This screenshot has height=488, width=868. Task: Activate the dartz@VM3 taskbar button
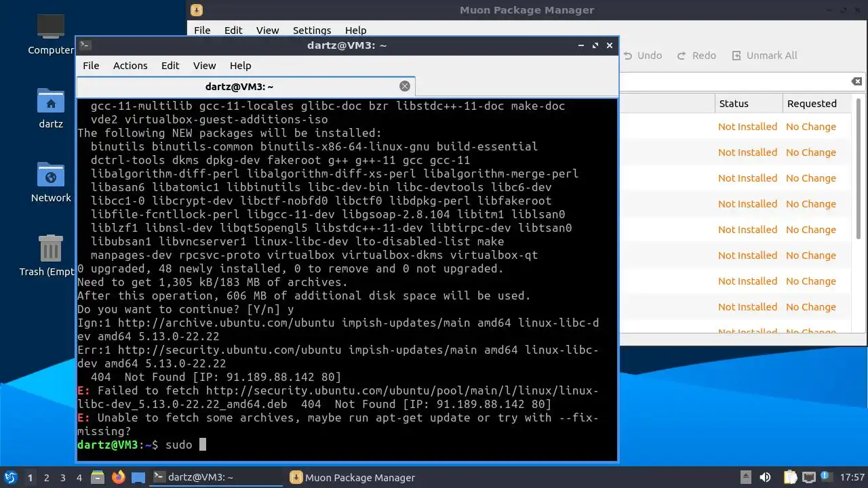216,477
